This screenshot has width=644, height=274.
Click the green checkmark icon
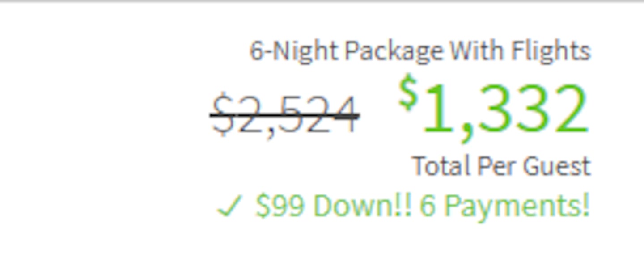229,207
